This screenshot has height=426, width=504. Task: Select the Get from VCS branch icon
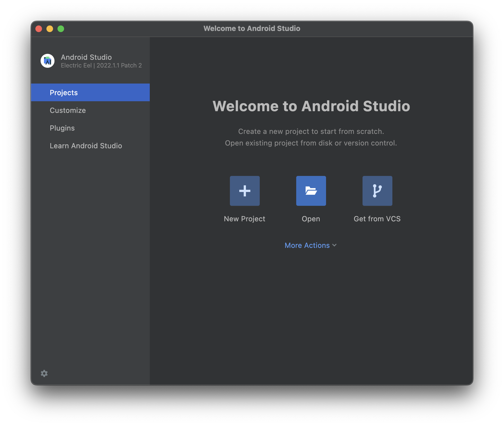(377, 191)
